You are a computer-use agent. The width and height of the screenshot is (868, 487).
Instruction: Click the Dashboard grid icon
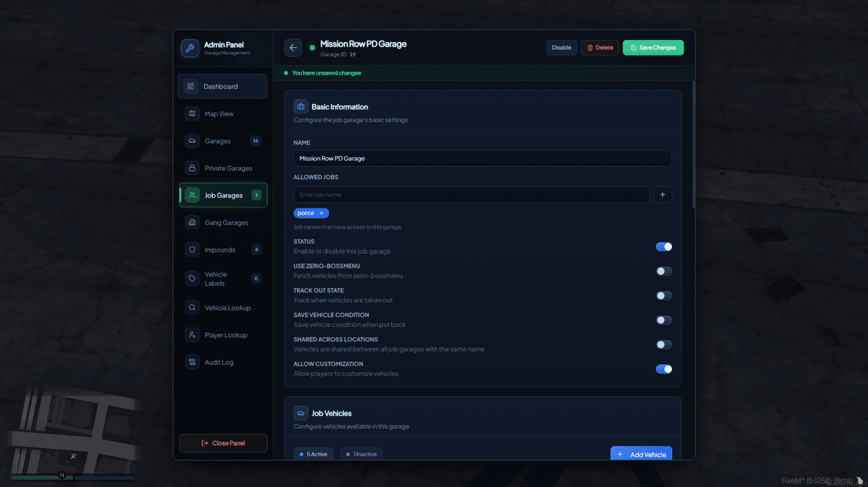point(191,87)
